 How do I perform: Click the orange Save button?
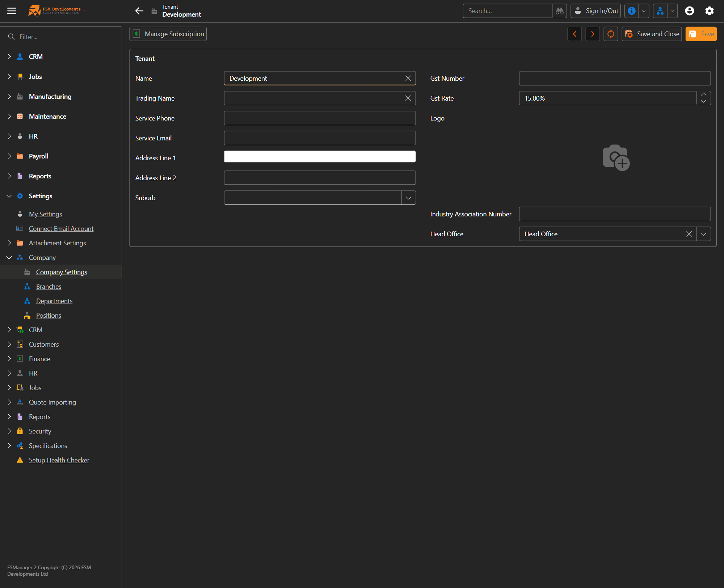(x=701, y=34)
